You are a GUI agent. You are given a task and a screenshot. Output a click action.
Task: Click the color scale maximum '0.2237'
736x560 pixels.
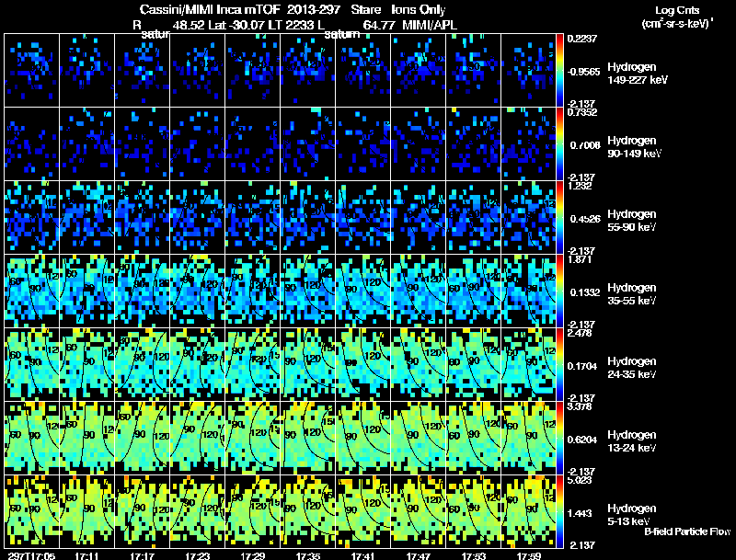pos(582,39)
